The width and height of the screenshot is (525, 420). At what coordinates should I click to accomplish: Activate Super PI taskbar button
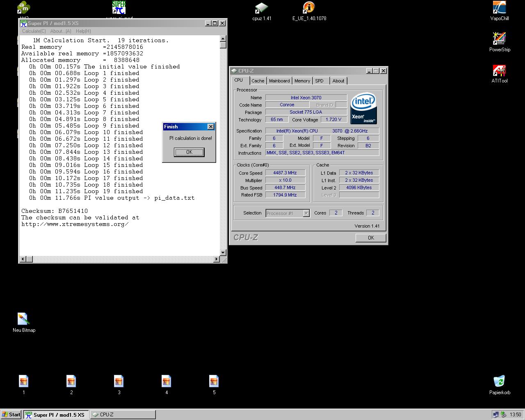56,414
